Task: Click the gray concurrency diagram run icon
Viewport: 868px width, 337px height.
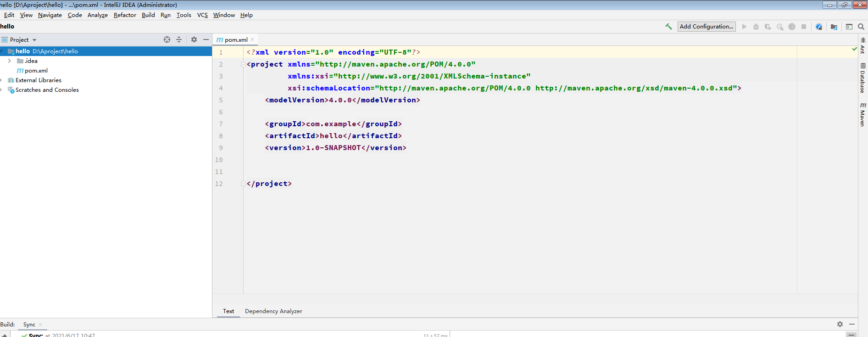Action: (x=792, y=27)
